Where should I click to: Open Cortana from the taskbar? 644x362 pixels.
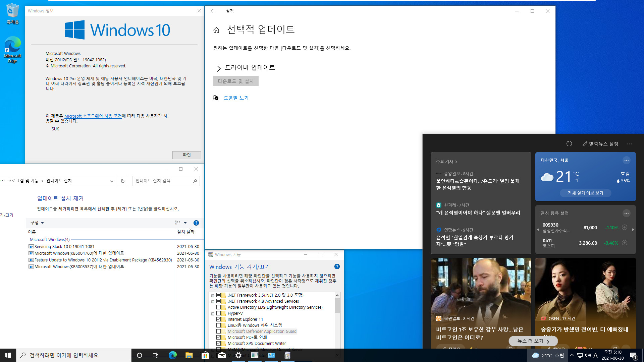coord(140,355)
